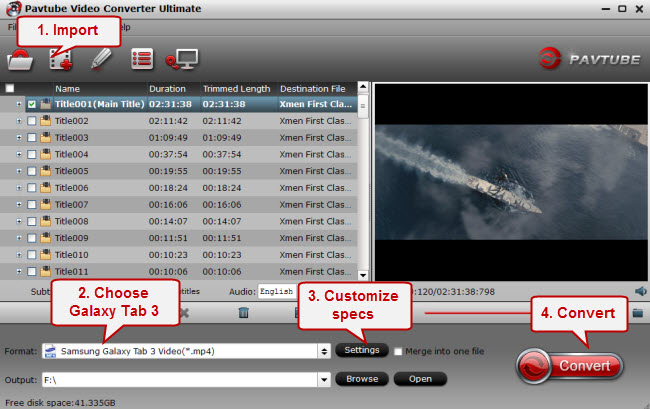Click the Destination File column header
Screen dimensions: 650x409
click(313, 89)
